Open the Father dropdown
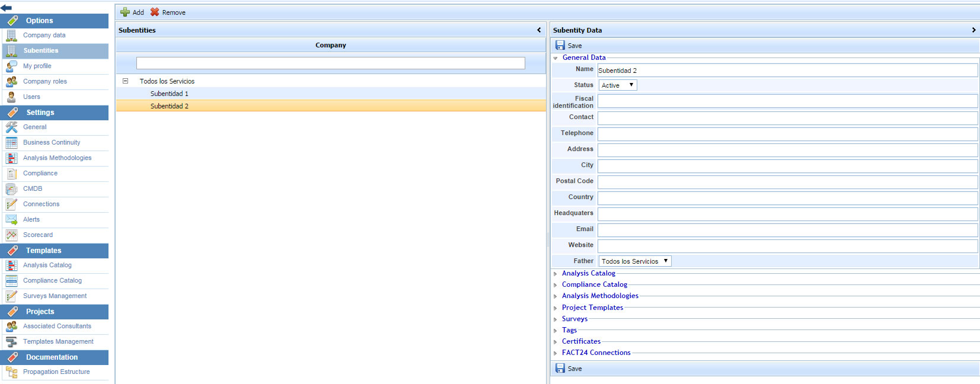 634,261
